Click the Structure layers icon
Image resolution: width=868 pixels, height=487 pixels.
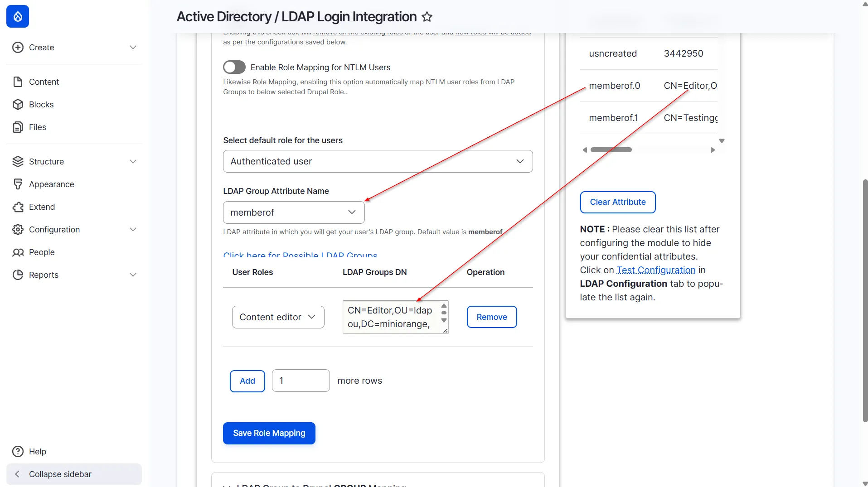point(18,162)
